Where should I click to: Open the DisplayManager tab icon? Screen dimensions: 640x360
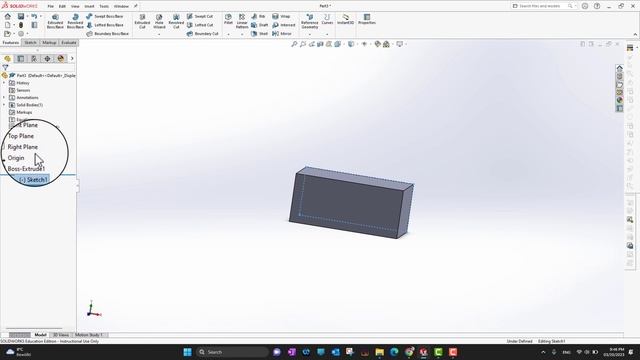click(x=61, y=59)
